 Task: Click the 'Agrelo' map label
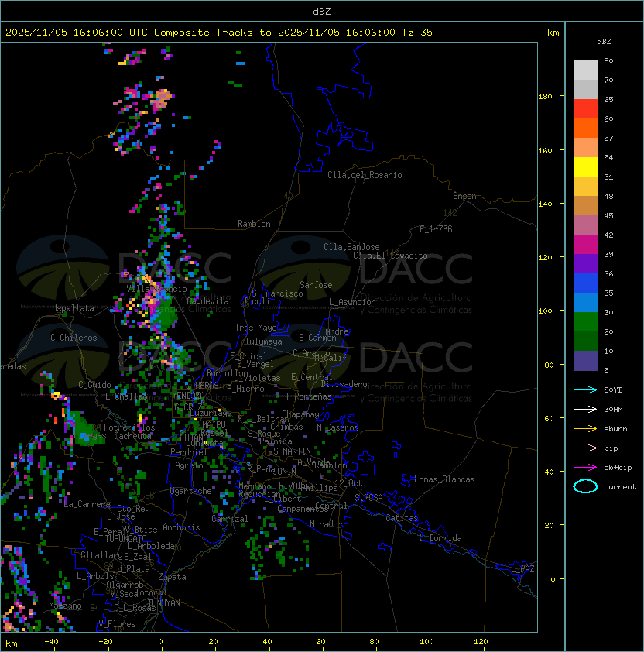click(x=189, y=465)
